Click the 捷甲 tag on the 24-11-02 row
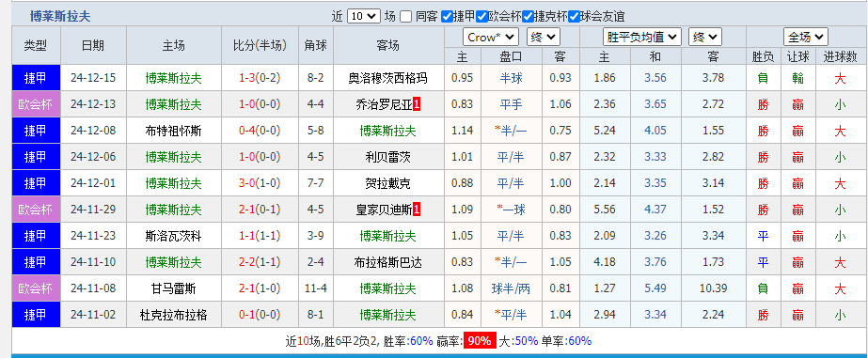 pyautogui.click(x=36, y=315)
